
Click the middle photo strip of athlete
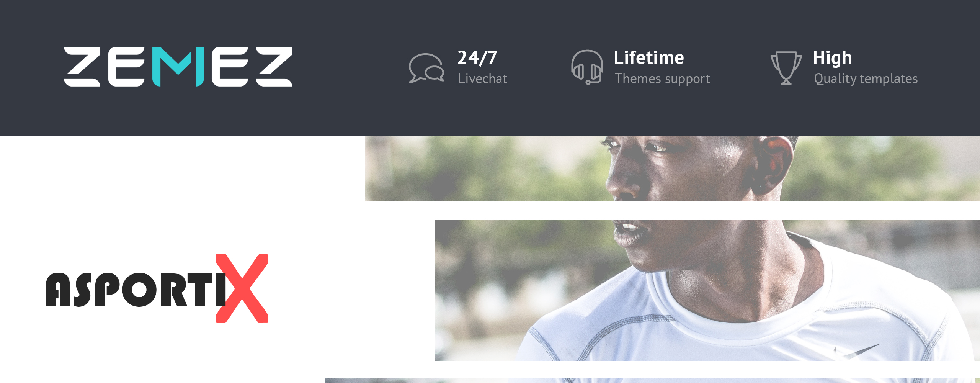pos(707,290)
